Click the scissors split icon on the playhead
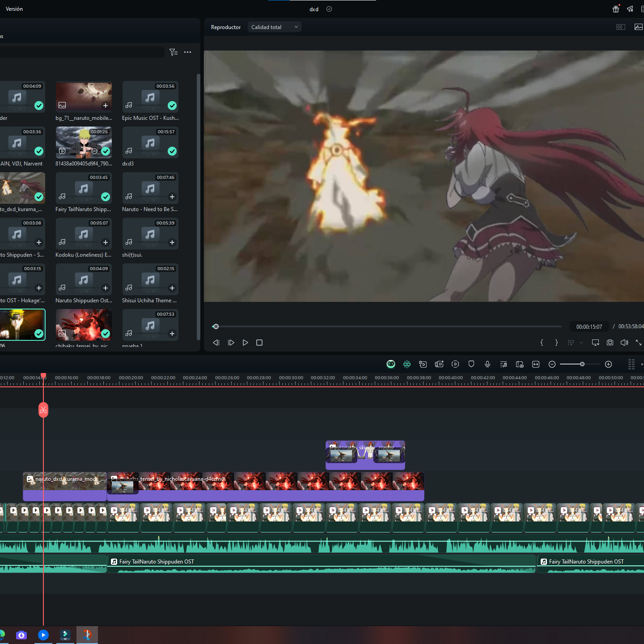 (x=43, y=410)
